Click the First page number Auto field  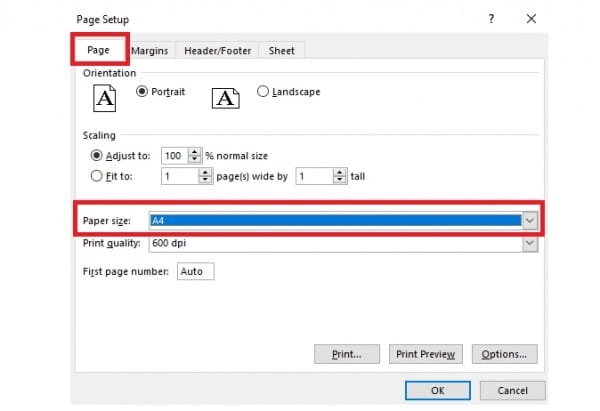click(196, 271)
